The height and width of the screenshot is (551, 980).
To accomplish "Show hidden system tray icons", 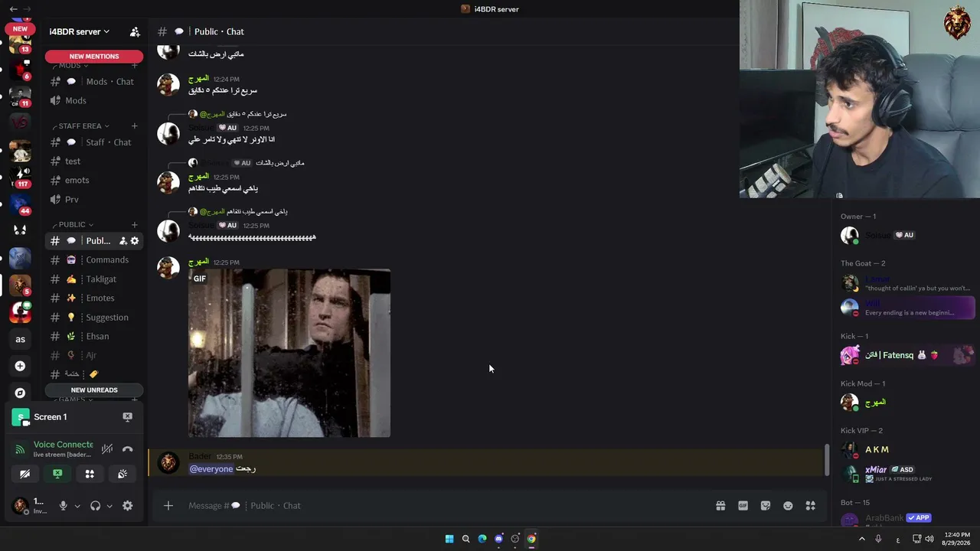I will coord(861,539).
